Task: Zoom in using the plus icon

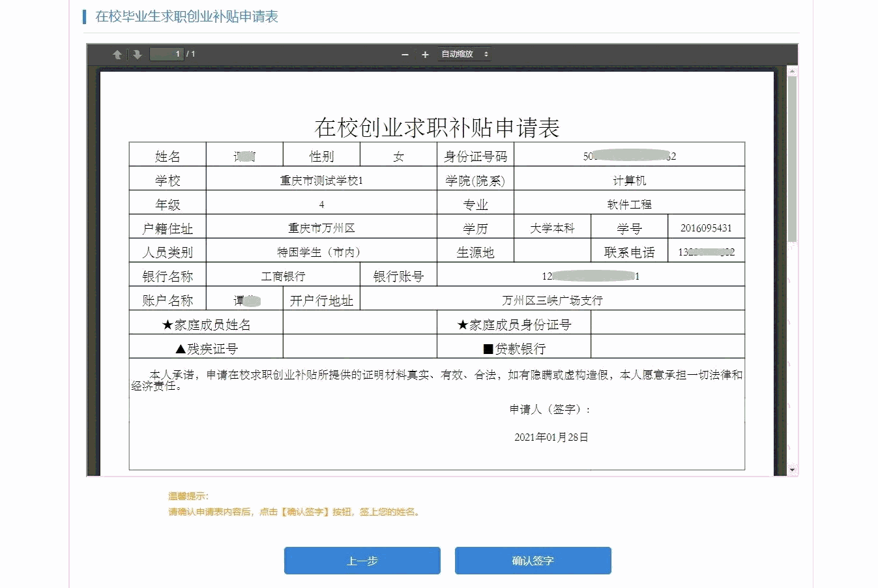Action: pos(424,55)
